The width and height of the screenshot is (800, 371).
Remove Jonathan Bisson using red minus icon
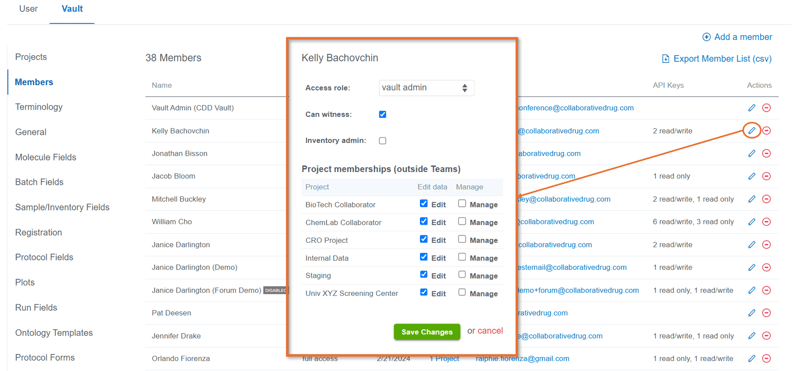[x=766, y=153]
